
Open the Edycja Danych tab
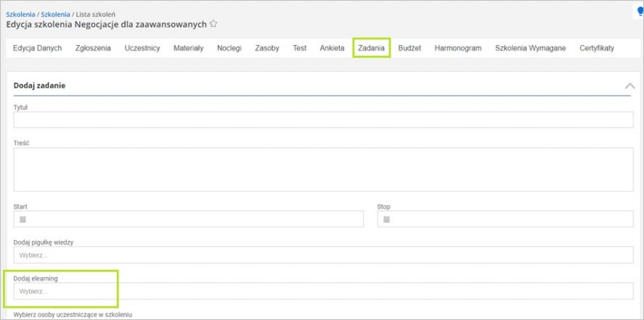pyautogui.click(x=37, y=48)
